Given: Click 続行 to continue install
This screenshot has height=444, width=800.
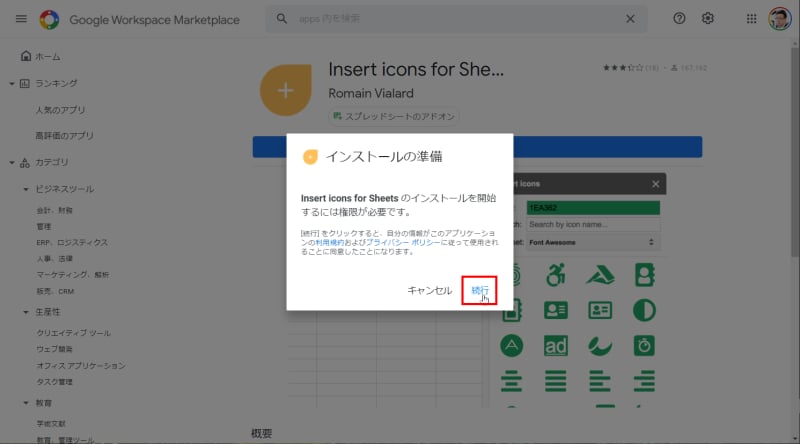Looking at the screenshot, I should 479,290.
